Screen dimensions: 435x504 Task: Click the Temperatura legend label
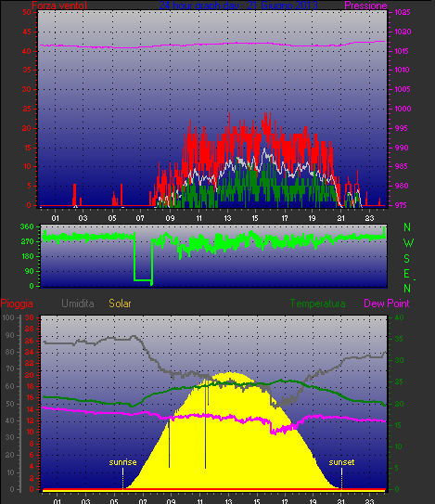coord(318,304)
